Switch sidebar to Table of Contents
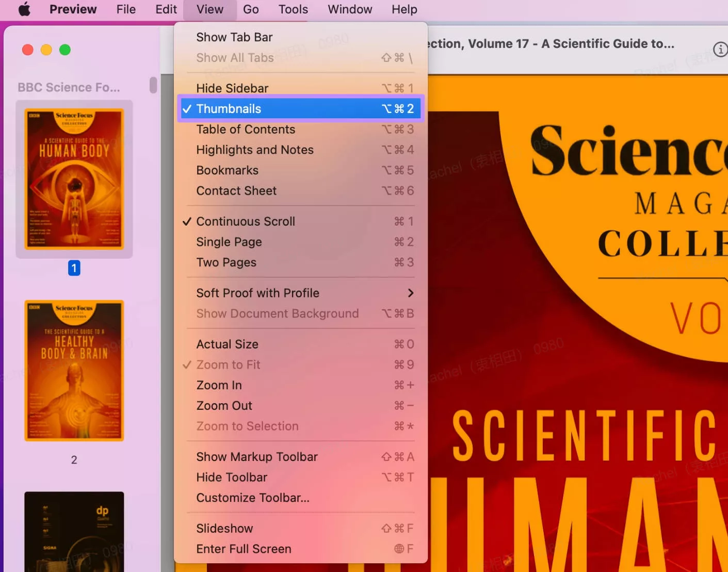Viewport: 728px width, 572px height. (246, 129)
